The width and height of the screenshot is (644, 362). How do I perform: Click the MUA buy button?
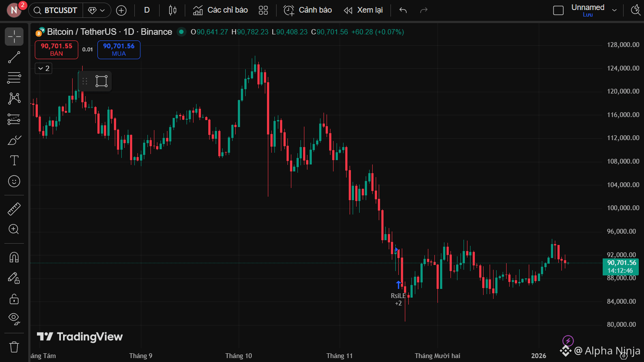coord(119,50)
